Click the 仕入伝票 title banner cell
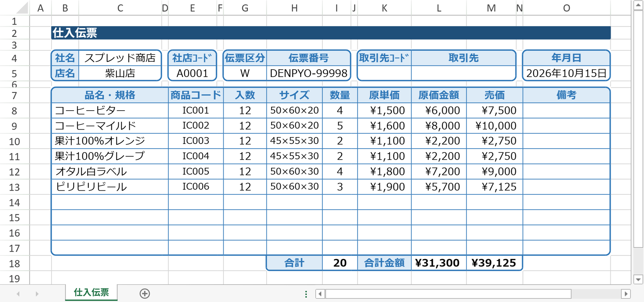644x302 pixels. coord(331,33)
